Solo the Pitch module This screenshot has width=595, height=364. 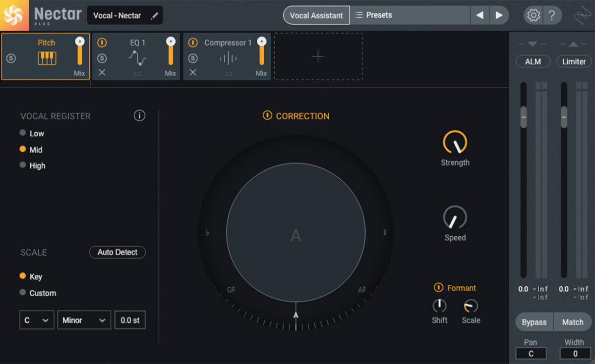point(11,58)
